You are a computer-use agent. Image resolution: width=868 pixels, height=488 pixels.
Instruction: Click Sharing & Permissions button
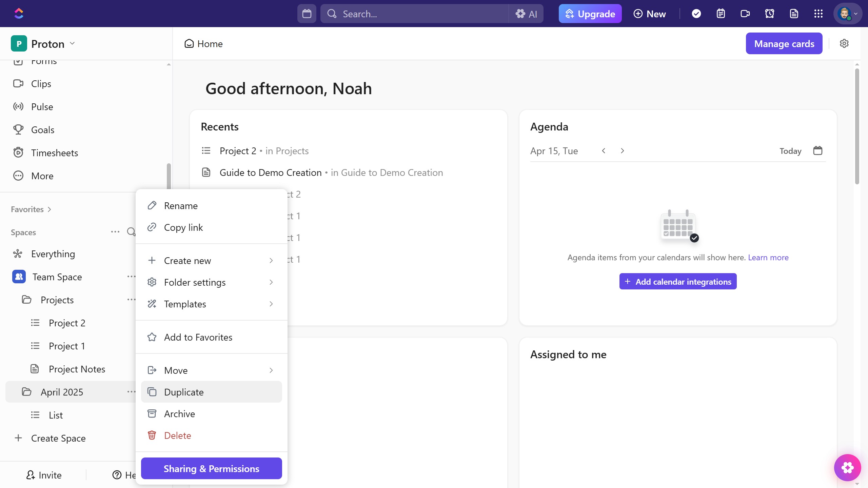coord(211,468)
